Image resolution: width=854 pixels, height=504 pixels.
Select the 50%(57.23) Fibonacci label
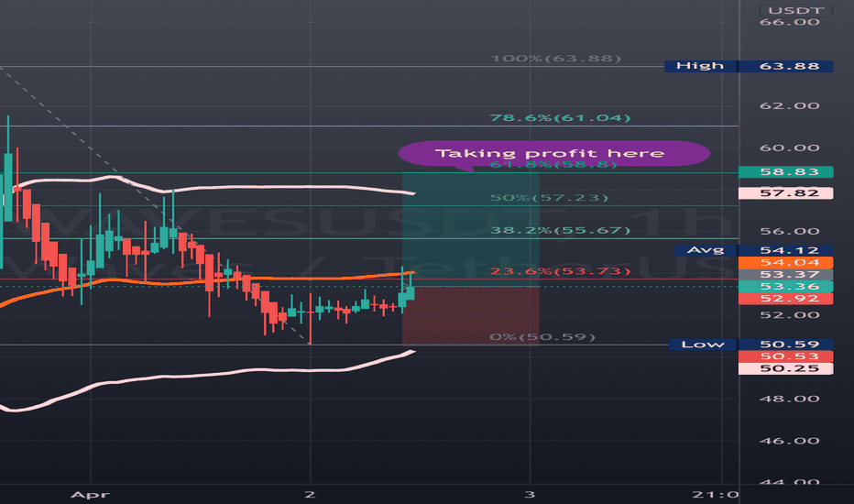549,197
